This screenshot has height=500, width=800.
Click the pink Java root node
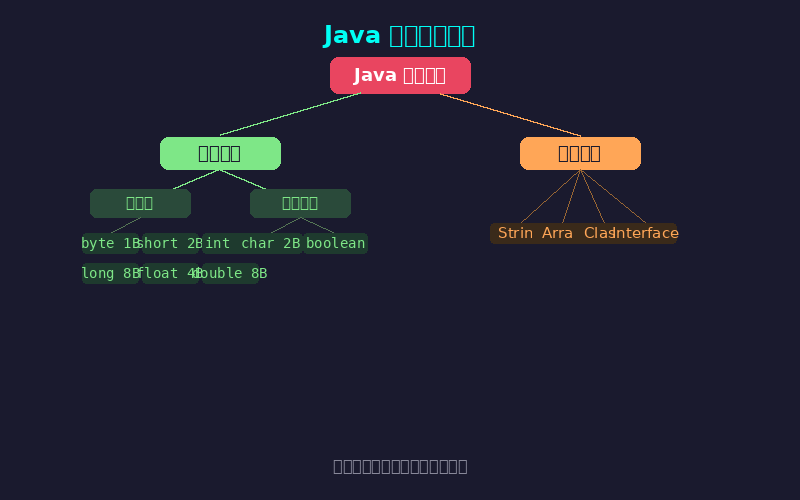400,76
